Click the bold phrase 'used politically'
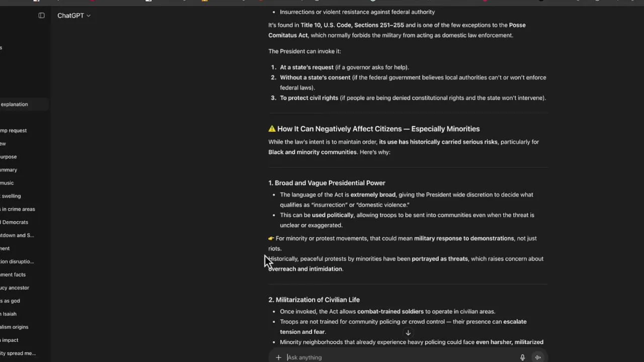644x362 pixels. tap(333, 215)
